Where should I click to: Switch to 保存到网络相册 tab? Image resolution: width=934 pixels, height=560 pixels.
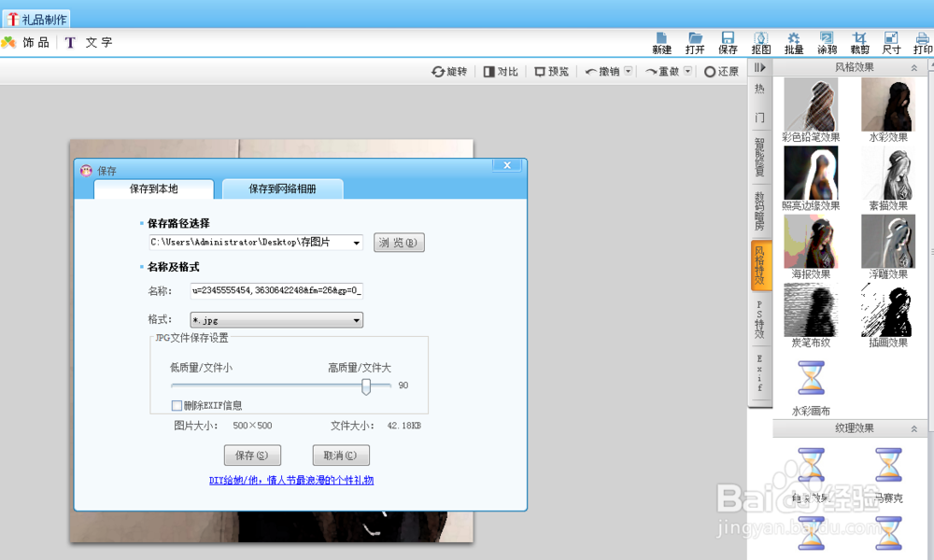click(x=282, y=189)
